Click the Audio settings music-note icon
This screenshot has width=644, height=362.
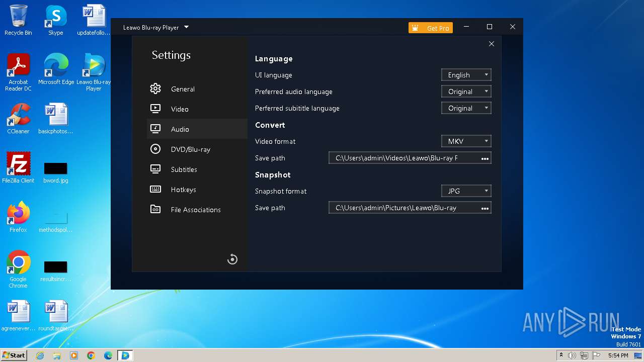coord(155,129)
